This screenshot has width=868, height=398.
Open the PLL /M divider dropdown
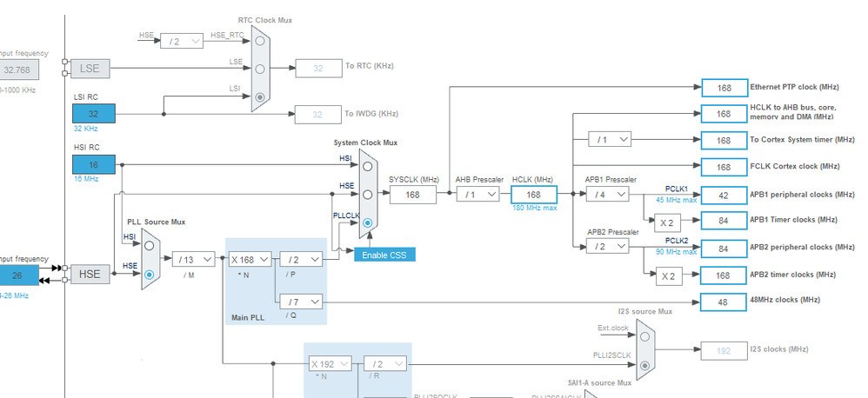point(194,259)
